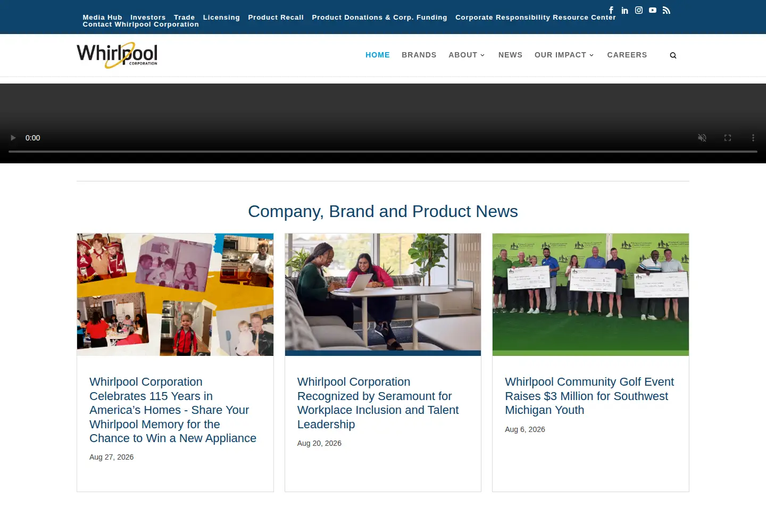This screenshot has height=532, width=766.
Task: Open the Licensing link
Action: [221, 18]
